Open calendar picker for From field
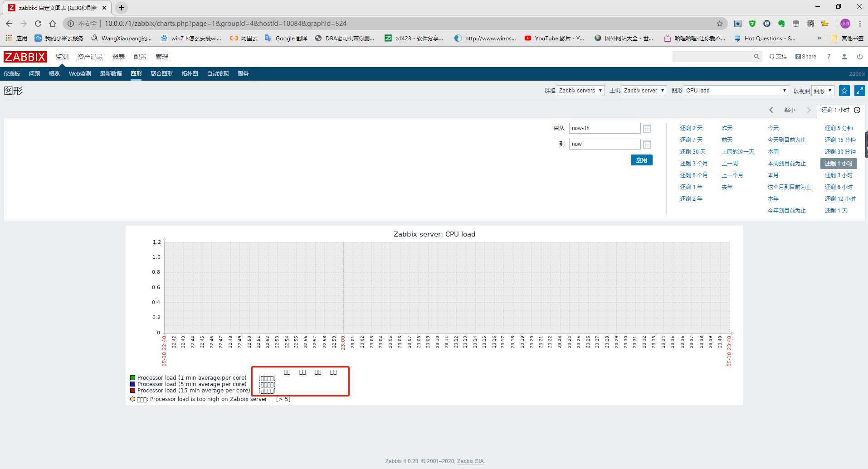The height and width of the screenshot is (469, 868). pos(647,129)
